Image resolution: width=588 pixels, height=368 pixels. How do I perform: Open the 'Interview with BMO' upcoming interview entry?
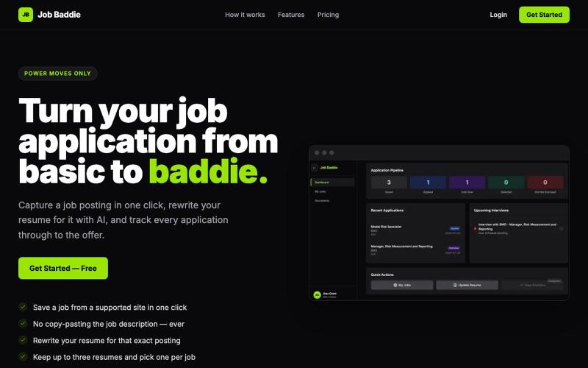pos(519,229)
